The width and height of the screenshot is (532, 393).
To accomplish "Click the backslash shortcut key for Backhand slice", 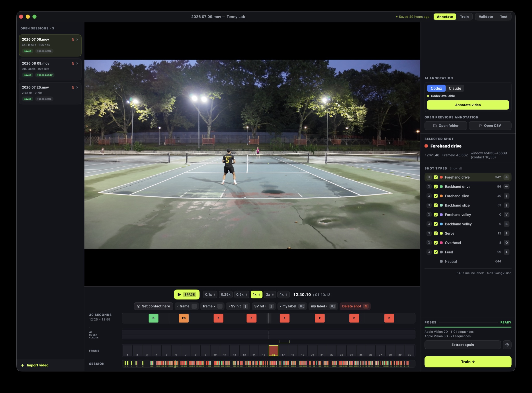I will pos(506,205).
